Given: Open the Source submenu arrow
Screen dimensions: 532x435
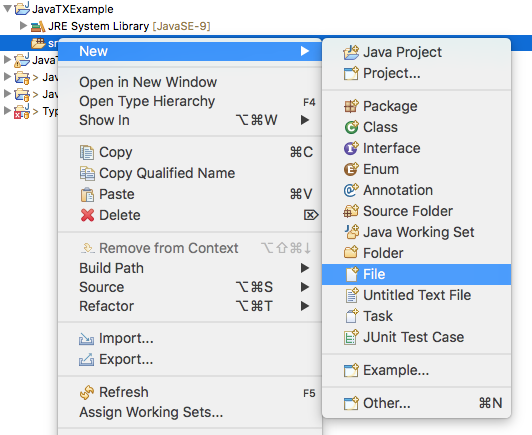Looking at the screenshot, I should 305,287.
